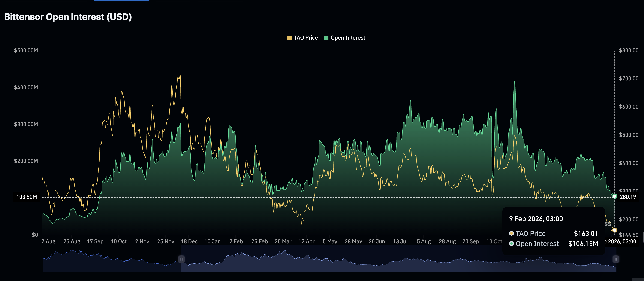644x281 pixels.
Task: Click the blue tab bar at top
Action: pyautogui.click(x=121, y=1)
